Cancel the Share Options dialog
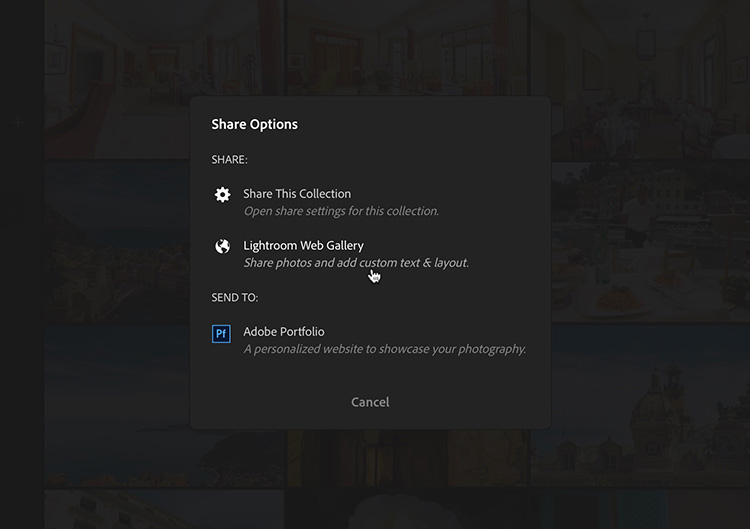Viewport: 750px width, 529px height. (x=370, y=402)
